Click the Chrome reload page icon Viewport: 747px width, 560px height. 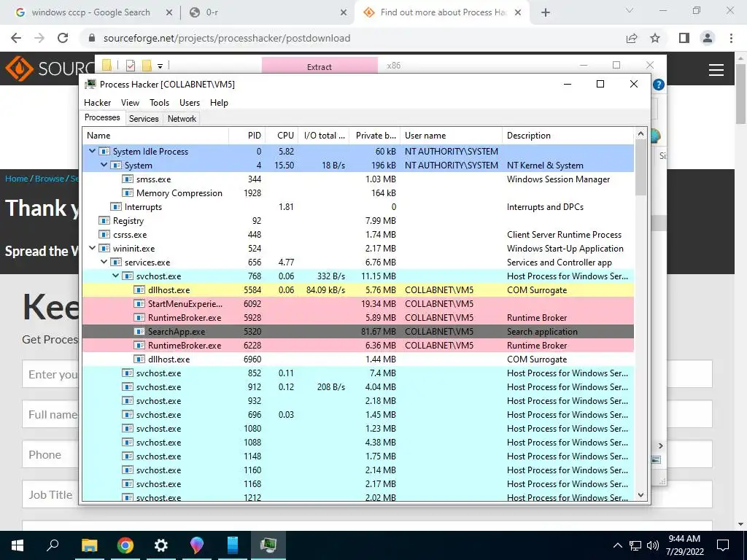click(63, 38)
